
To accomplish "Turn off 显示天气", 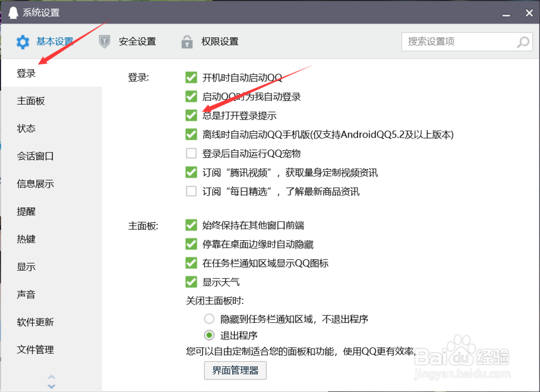I will 191,282.
